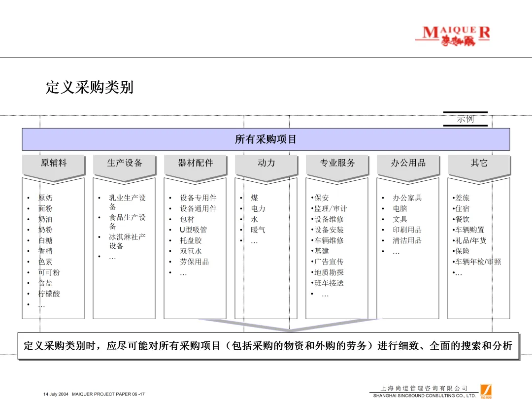The width and height of the screenshot is (532, 399).
Task: Click the 印刷用品 item
Action: click(407, 230)
